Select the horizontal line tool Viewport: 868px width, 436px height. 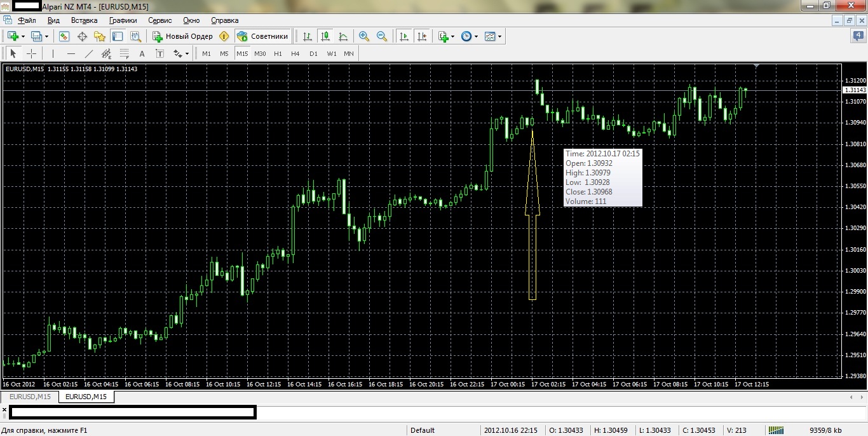71,53
